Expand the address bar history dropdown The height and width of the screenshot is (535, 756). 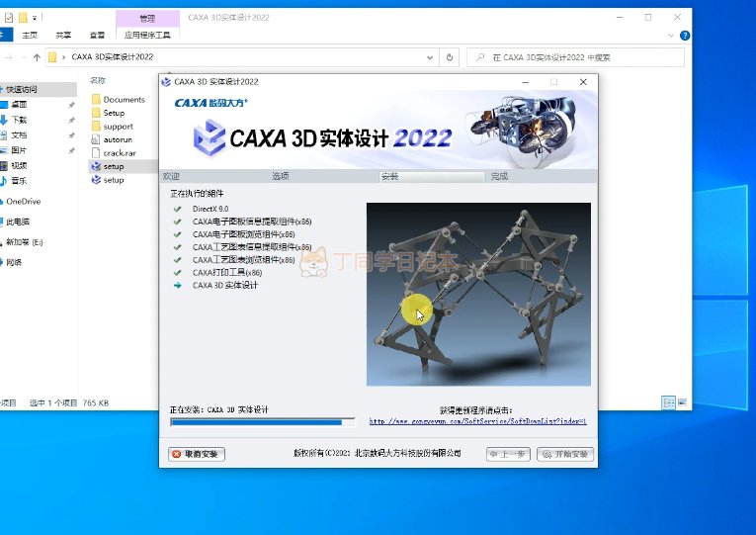click(x=431, y=57)
